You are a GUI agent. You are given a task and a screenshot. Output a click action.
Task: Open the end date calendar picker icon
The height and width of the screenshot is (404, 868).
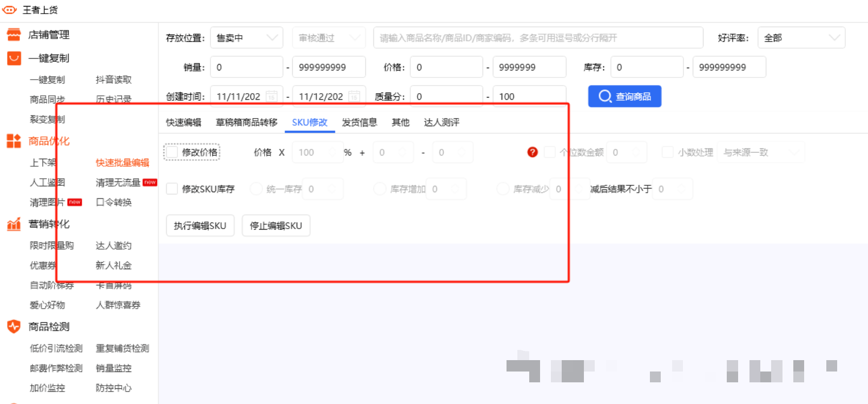354,96
